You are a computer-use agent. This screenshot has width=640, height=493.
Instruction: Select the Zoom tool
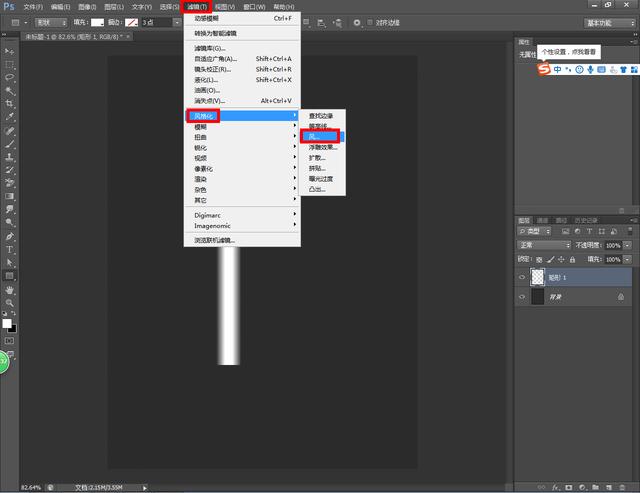point(10,303)
